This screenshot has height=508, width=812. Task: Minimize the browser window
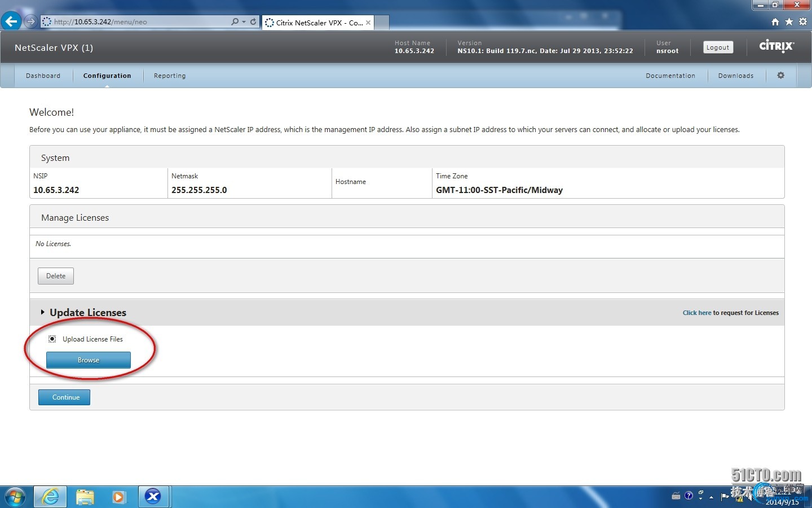(x=761, y=5)
